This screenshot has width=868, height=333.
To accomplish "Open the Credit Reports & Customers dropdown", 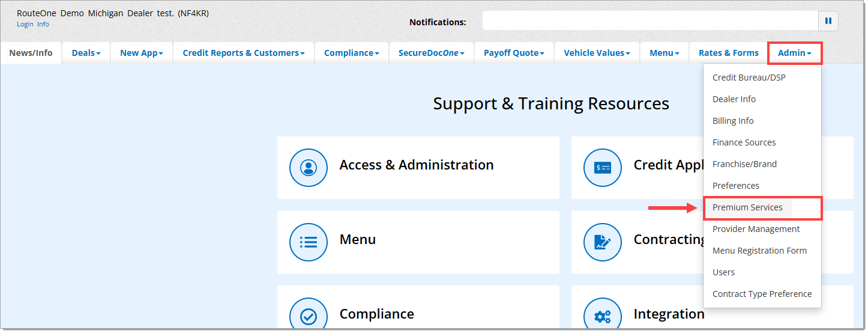I will tap(243, 53).
